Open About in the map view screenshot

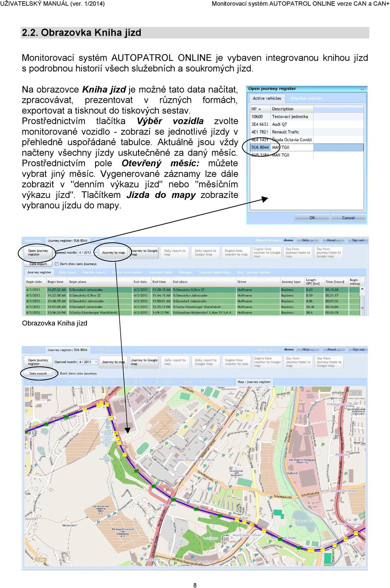pos(333,349)
